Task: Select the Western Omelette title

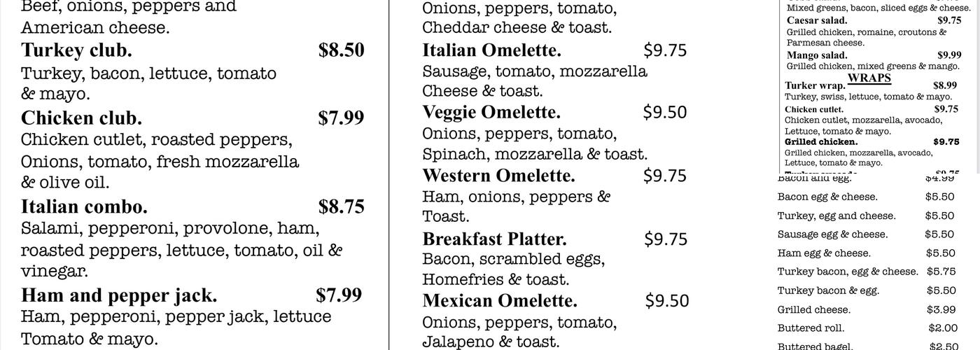Action: pos(498,175)
